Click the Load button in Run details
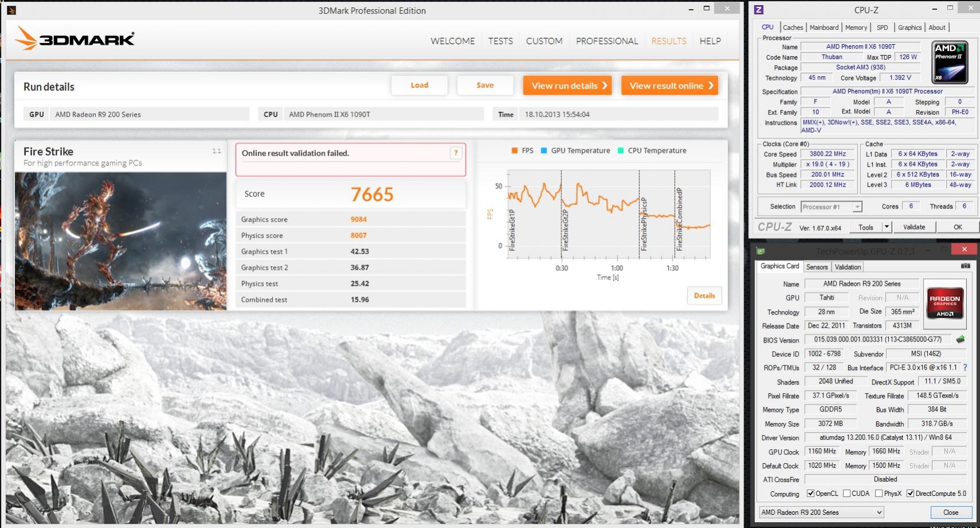980x528 pixels. [x=419, y=86]
